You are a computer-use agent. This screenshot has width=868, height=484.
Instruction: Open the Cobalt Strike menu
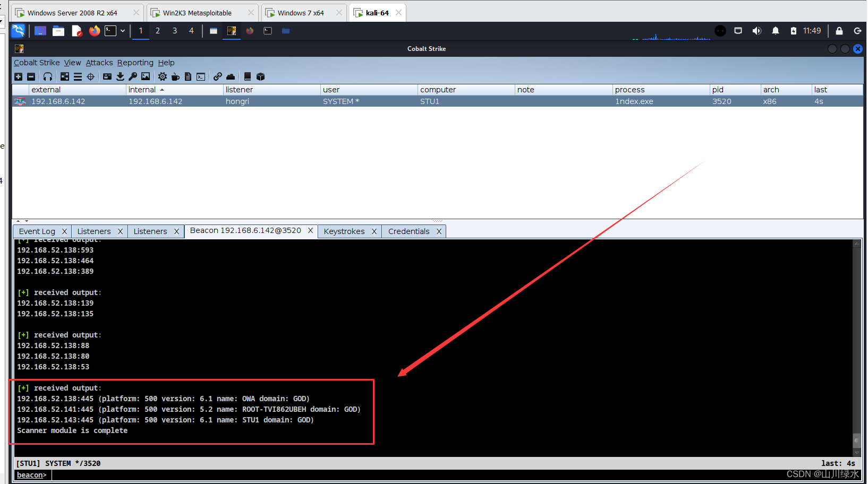(37, 63)
